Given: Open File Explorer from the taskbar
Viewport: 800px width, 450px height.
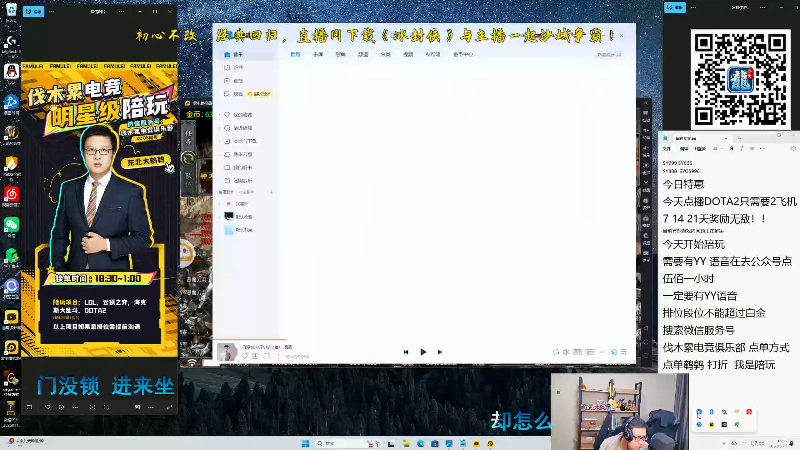Looking at the screenshot, I should [x=406, y=443].
